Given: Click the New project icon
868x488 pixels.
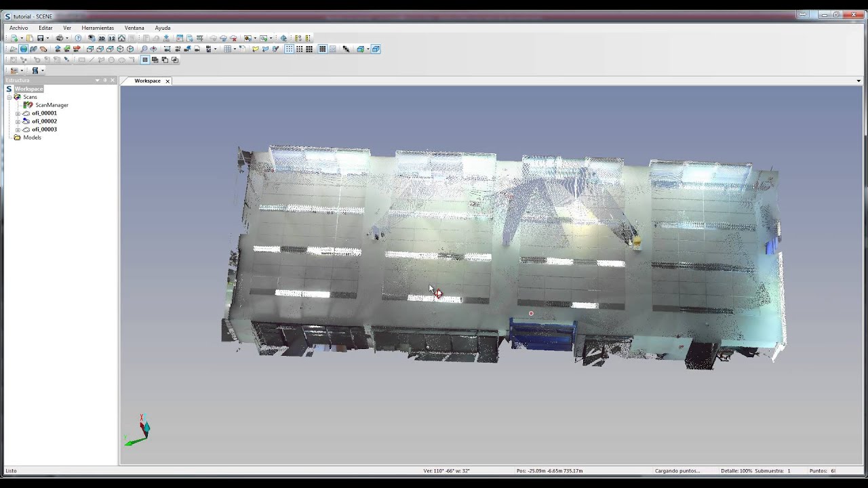Looking at the screenshot, I should tap(14, 38).
